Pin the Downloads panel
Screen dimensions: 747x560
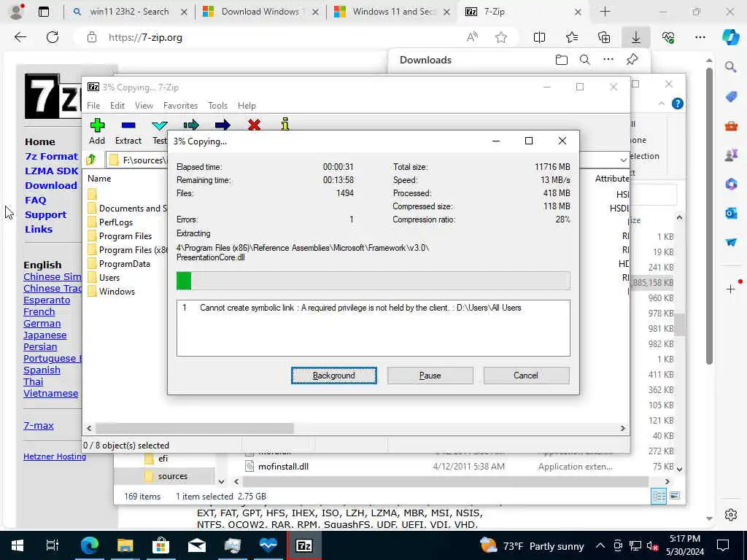[632, 60]
